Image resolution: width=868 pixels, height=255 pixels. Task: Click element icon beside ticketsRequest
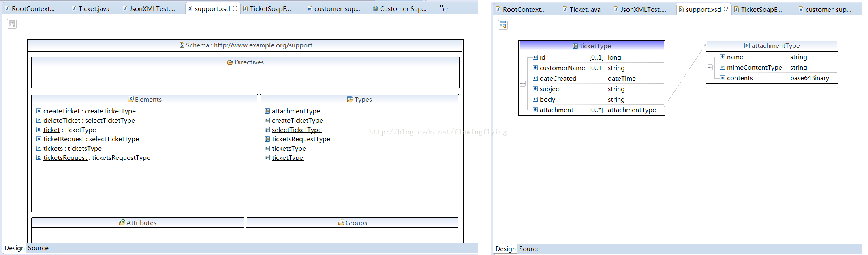coord(39,157)
